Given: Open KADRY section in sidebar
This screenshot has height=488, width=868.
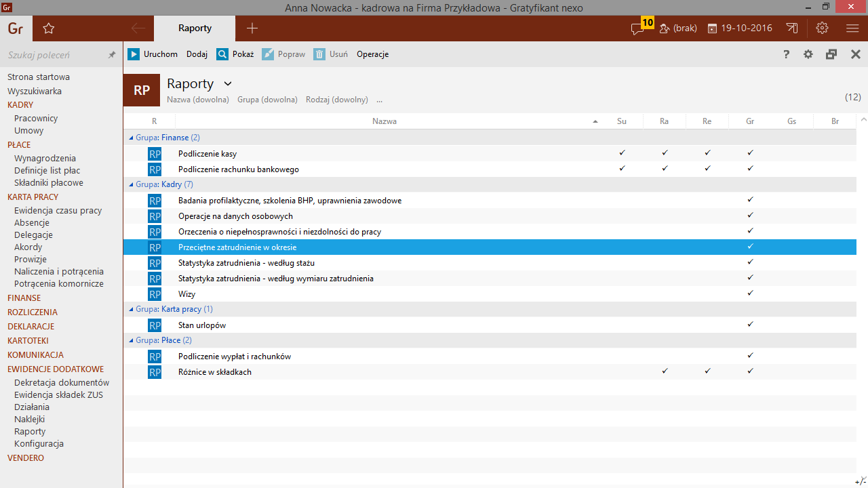Looking at the screenshot, I should (x=20, y=105).
